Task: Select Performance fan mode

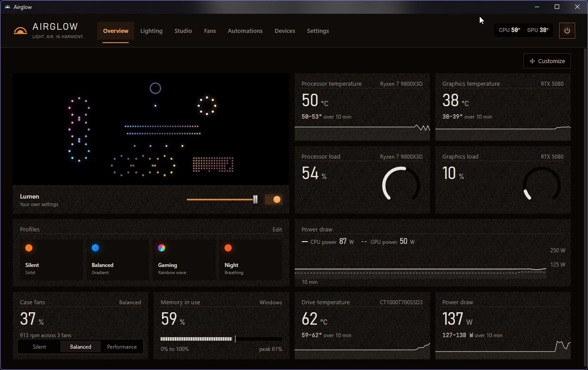Action: (122, 347)
